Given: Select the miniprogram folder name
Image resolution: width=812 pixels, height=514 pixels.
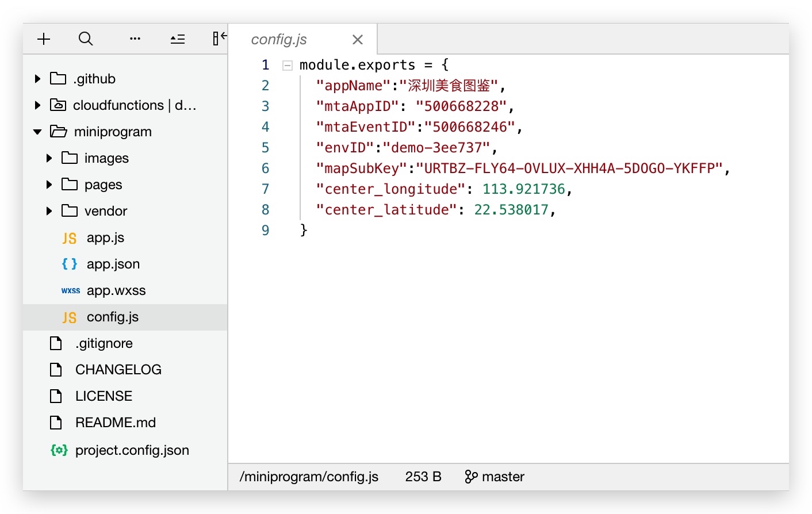Looking at the screenshot, I should [x=113, y=132].
